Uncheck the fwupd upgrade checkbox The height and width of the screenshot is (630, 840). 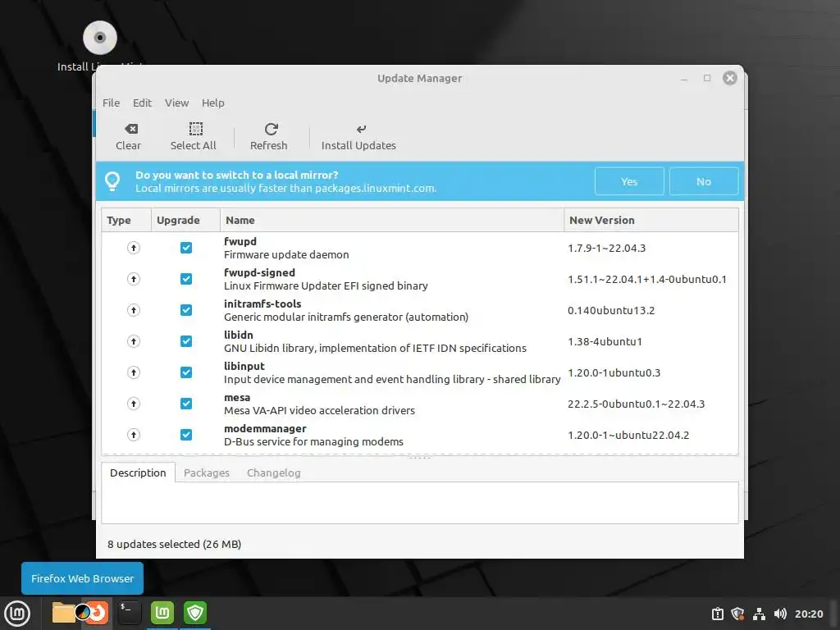pyautogui.click(x=186, y=248)
